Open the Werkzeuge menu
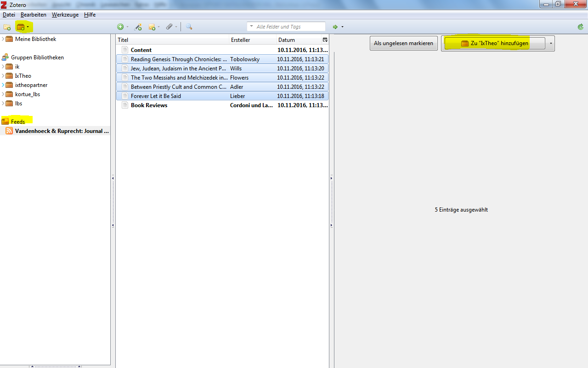 click(x=65, y=15)
